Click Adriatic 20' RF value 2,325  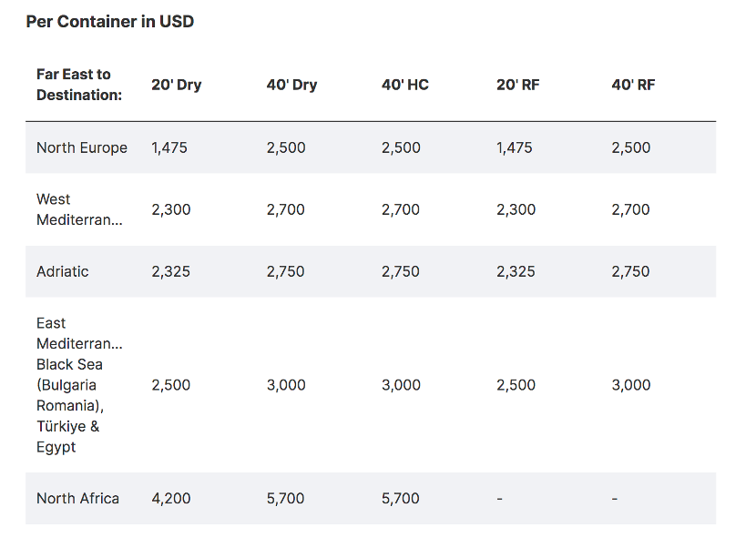coord(516,271)
